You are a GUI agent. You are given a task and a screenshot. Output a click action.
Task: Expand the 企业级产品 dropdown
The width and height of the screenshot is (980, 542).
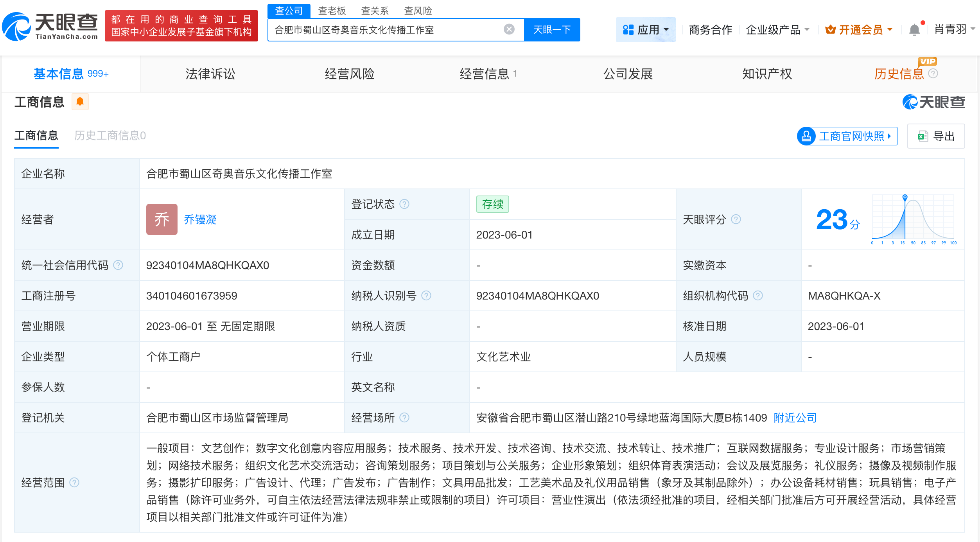coord(778,29)
